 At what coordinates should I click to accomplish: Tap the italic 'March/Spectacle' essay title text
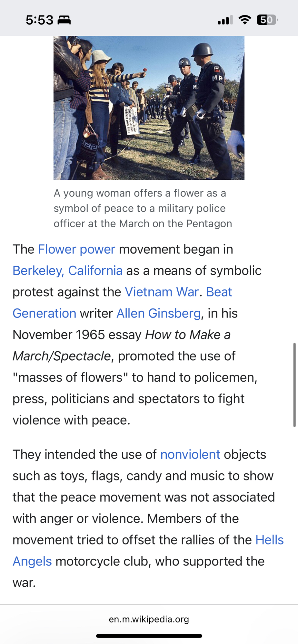coord(62,356)
